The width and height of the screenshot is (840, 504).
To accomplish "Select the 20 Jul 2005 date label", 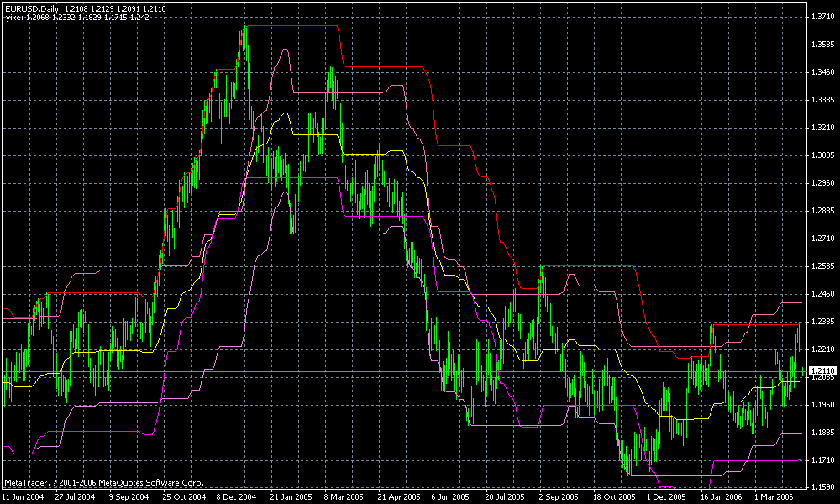I will [505, 497].
